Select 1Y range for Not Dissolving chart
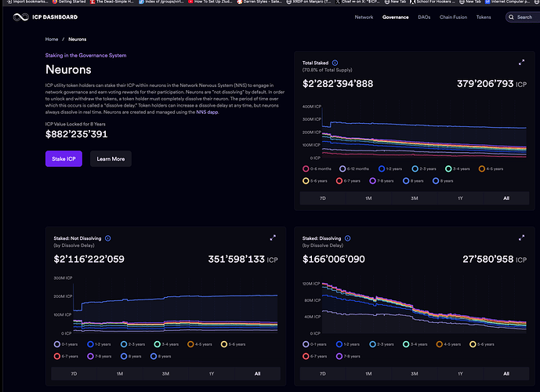540x392 pixels. (212, 373)
